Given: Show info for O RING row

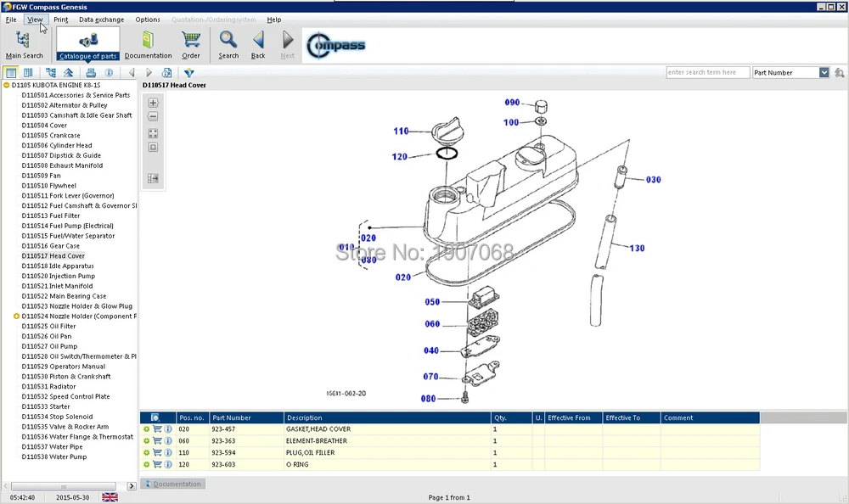Looking at the screenshot, I should [x=168, y=464].
